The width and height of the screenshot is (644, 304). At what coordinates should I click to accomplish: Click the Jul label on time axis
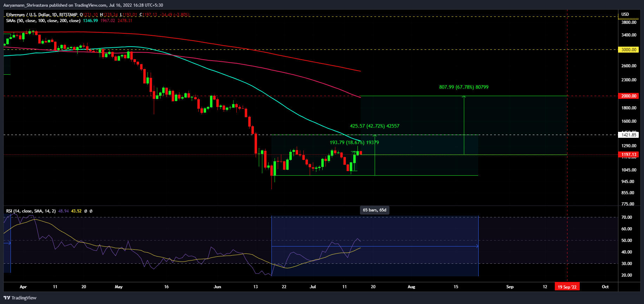pos(313,287)
